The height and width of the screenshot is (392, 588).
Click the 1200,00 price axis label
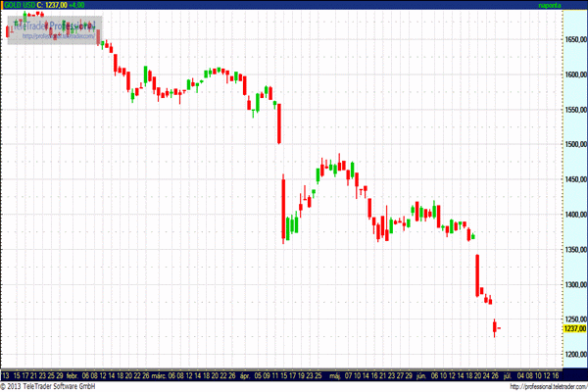click(575, 354)
